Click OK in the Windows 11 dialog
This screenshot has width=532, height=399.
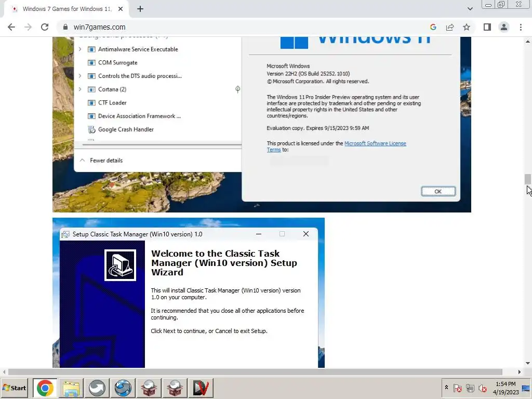tap(438, 191)
